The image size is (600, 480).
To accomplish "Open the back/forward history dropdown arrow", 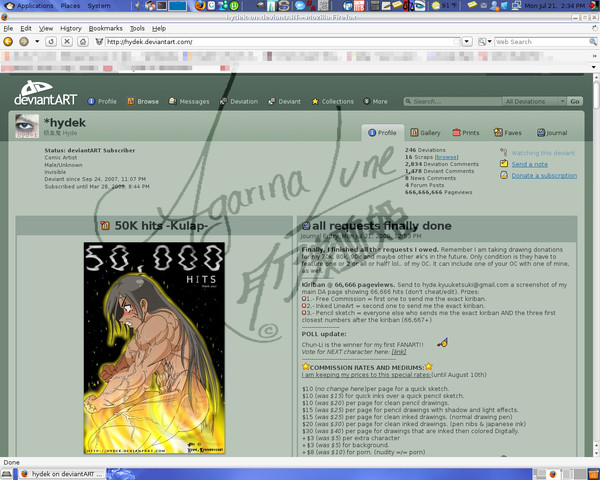I will (37, 41).
